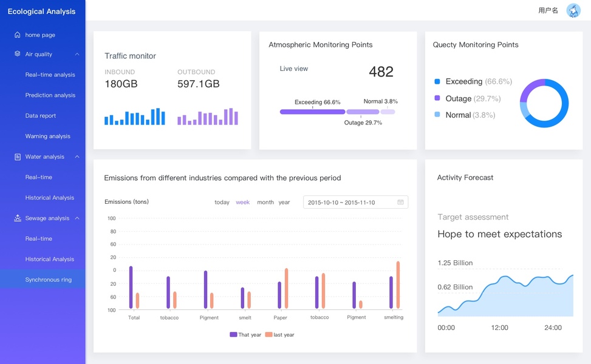Select the 'today' time filter

point(222,202)
